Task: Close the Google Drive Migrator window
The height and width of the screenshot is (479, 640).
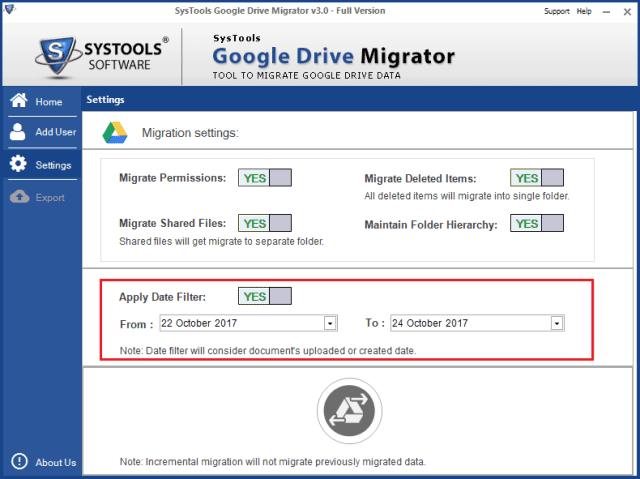Action: [x=627, y=12]
